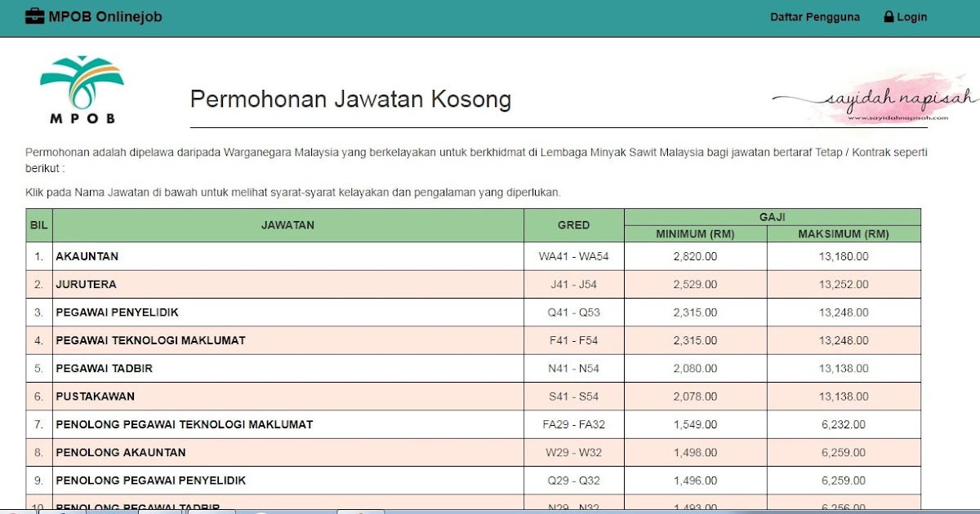Click maximum salary 13,180.00
Image resolution: width=980 pixels, height=514 pixels.
click(x=844, y=256)
